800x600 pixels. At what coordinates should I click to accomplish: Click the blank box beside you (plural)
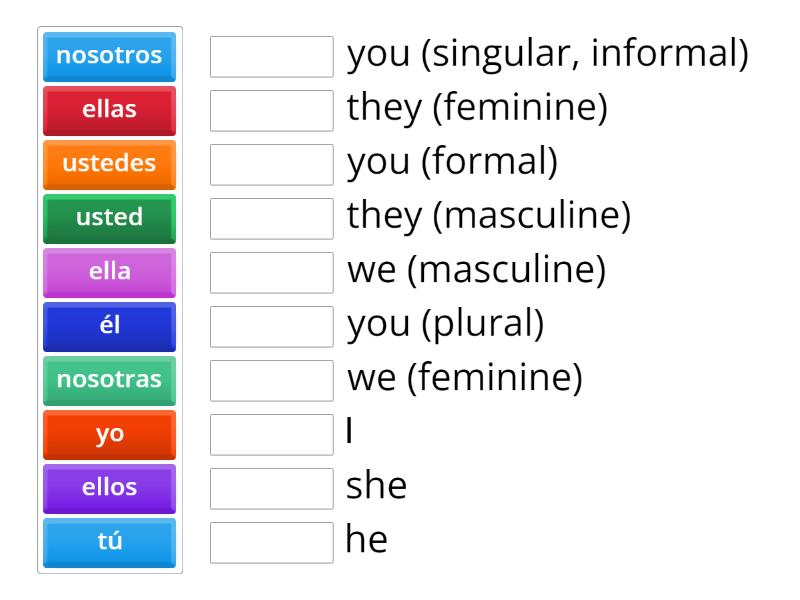click(x=272, y=327)
